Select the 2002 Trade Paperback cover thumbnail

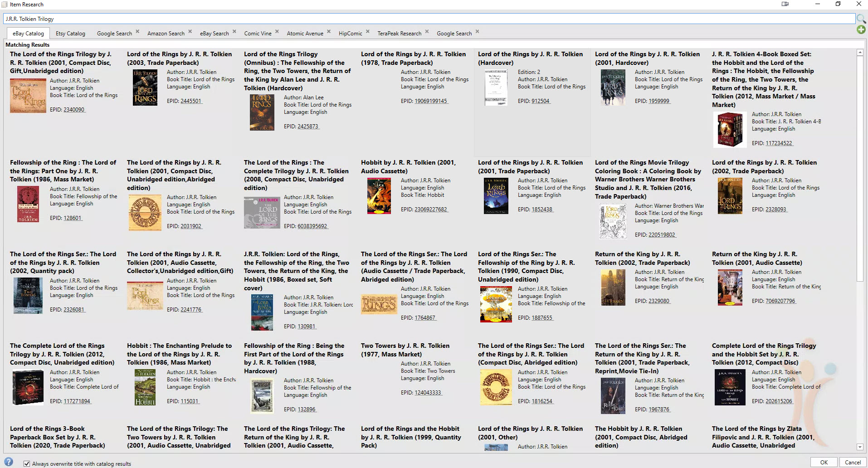tap(730, 196)
